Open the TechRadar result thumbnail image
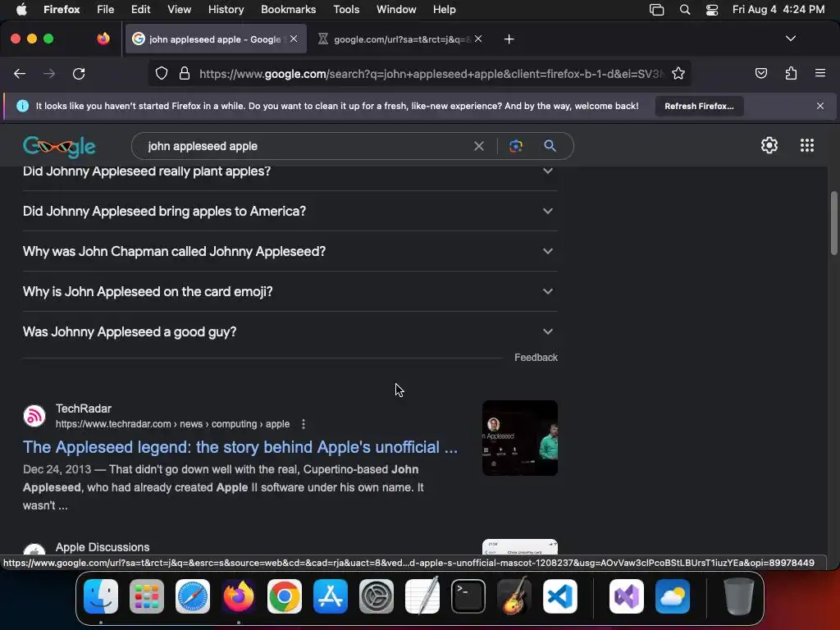The image size is (840, 630). (519, 438)
